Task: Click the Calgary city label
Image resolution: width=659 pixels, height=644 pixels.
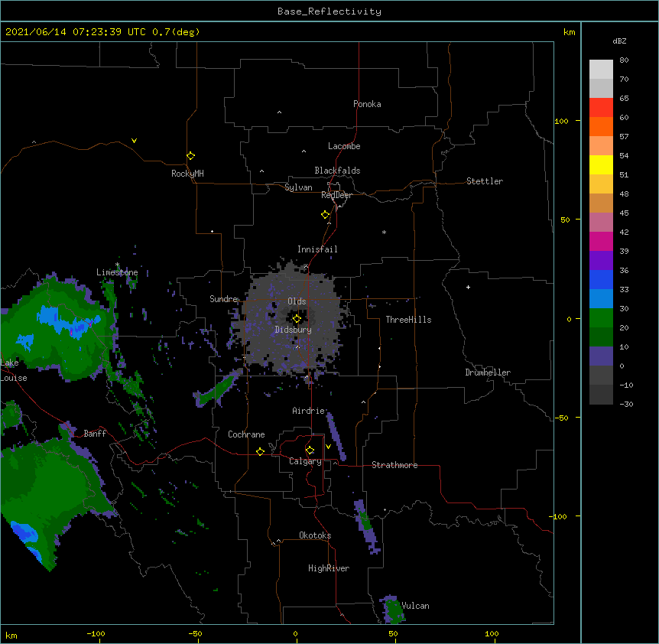Action: (305, 461)
